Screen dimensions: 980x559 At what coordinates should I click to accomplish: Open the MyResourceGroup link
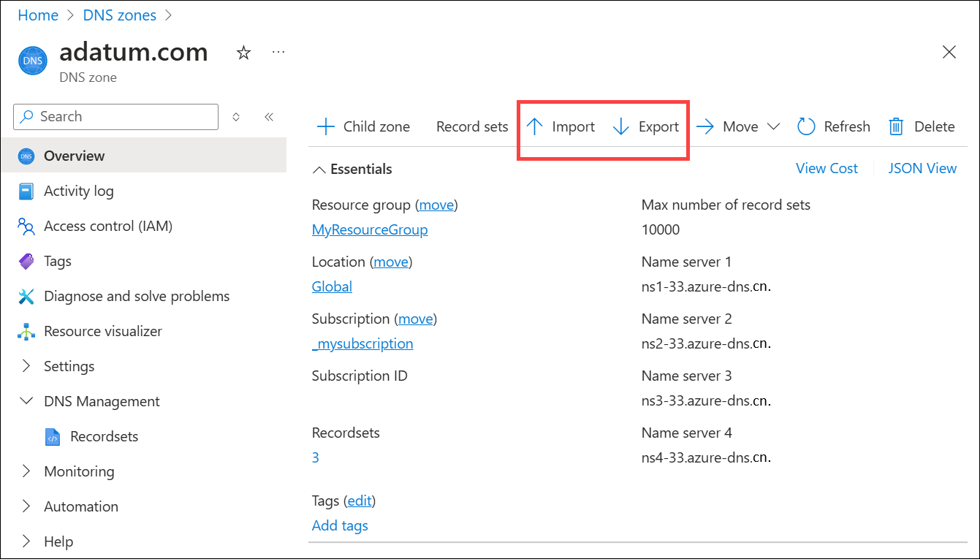tap(369, 229)
